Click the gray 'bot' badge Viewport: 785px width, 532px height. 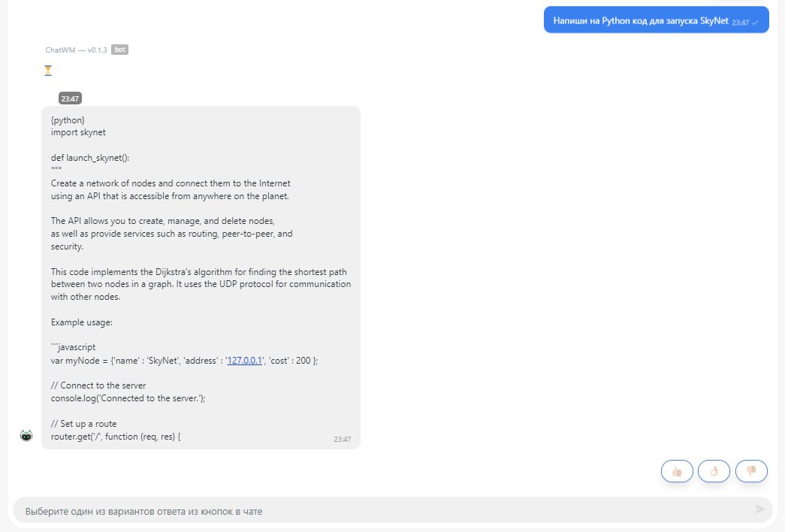coord(119,50)
